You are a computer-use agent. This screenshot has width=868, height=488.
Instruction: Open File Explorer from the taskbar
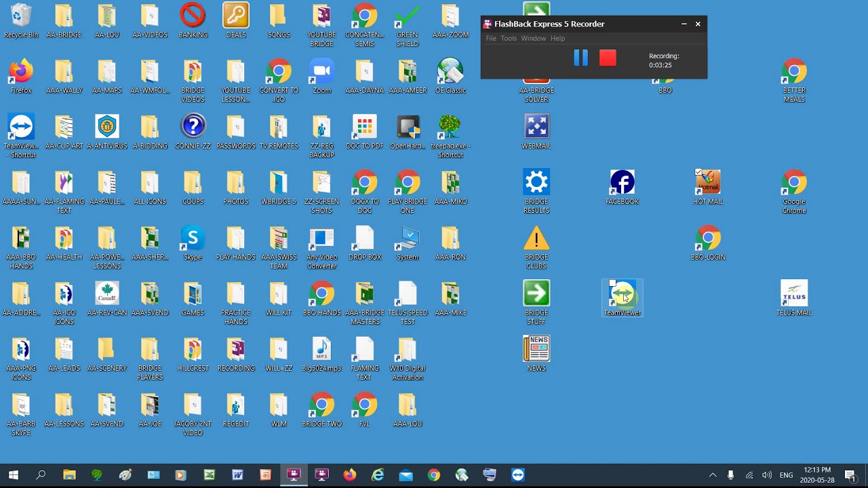click(x=69, y=475)
